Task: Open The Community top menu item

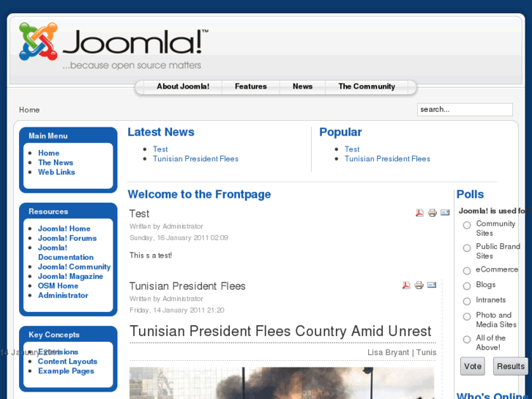Action: tap(367, 86)
